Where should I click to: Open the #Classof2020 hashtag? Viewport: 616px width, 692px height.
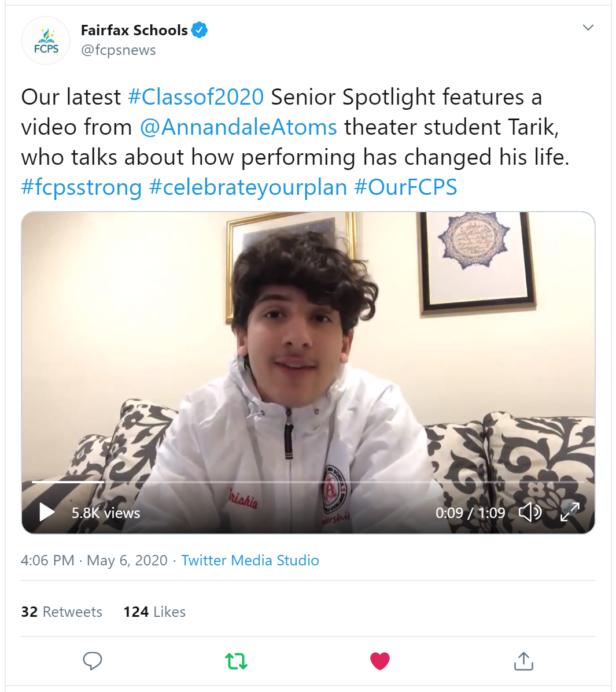[196, 97]
